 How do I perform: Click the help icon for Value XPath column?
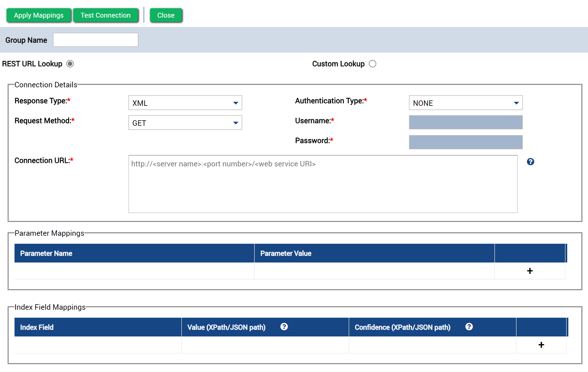[284, 327]
